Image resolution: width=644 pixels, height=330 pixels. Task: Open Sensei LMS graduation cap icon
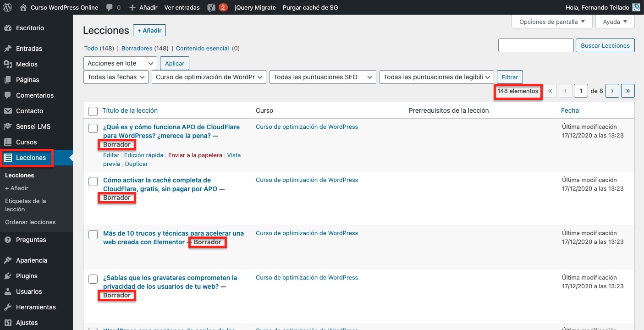point(8,126)
